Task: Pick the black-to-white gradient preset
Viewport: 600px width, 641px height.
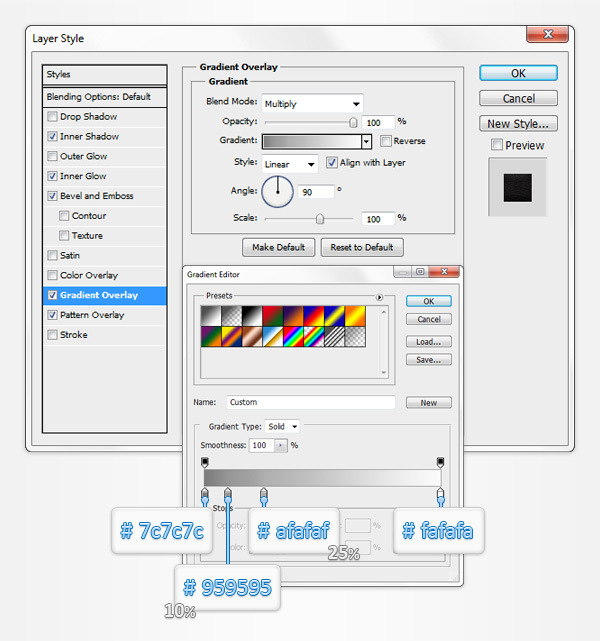Action: tap(252, 316)
